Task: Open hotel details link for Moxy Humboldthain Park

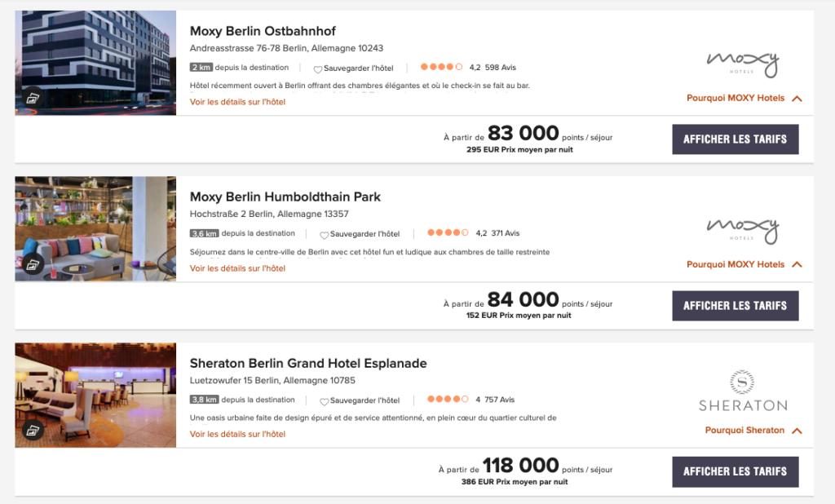Action: click(237, 268)
